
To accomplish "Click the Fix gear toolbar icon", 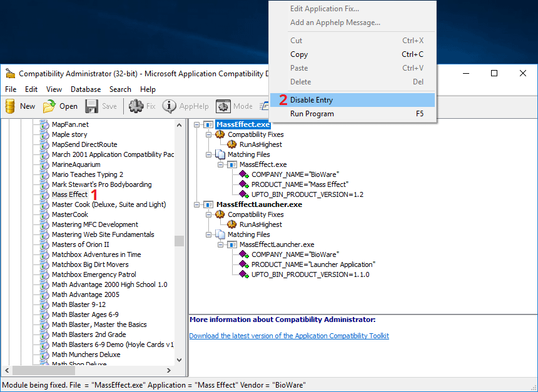I will (x=136, y=106).
